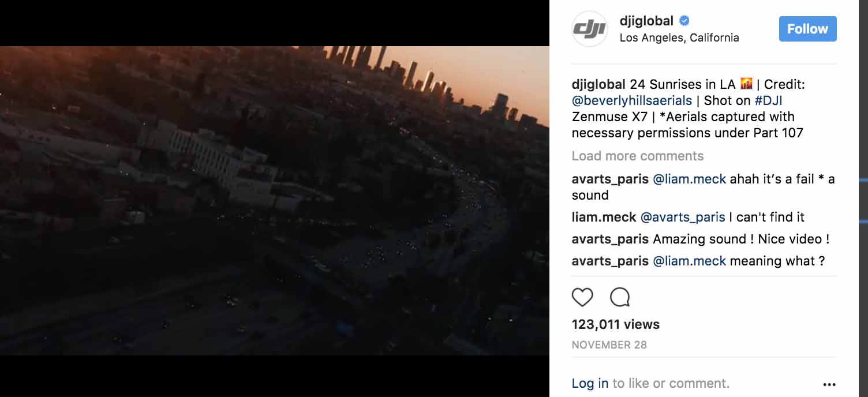The width and height of the screenshot is (868, 397).
Task: Click the @avarts_paris mention in liam.meck's comment
Action: point(683,217)
